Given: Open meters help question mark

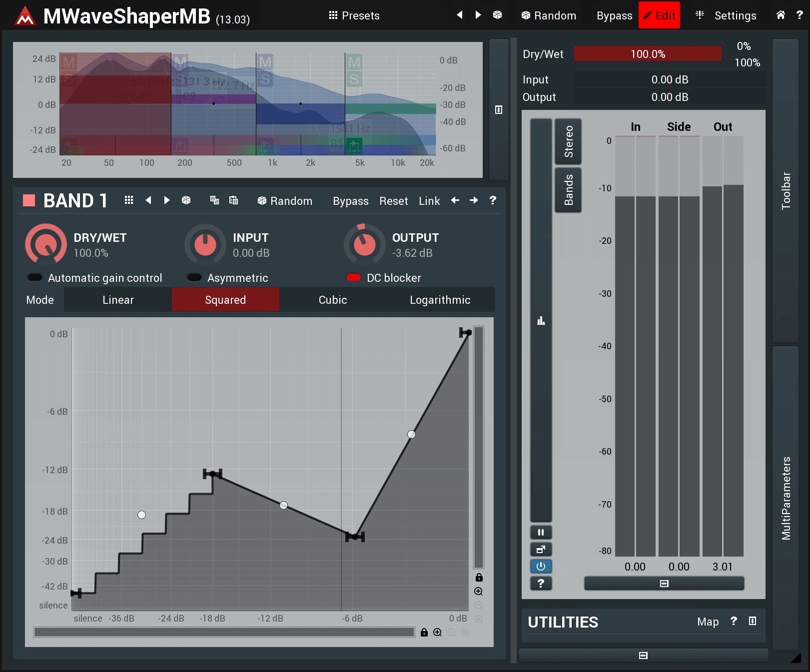Looking at the screenshot, I should (541, 584).
